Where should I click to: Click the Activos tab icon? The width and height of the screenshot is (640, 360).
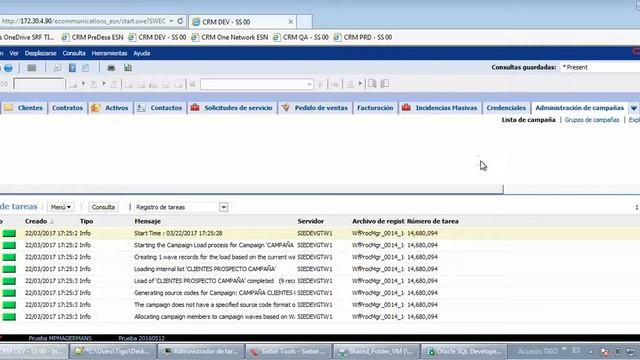(96, 108)
